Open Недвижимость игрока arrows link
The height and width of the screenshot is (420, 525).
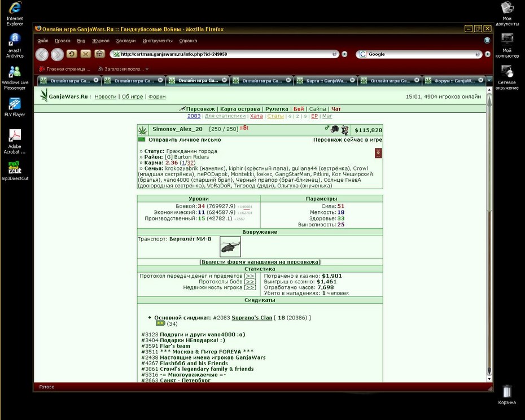[250, 287]
